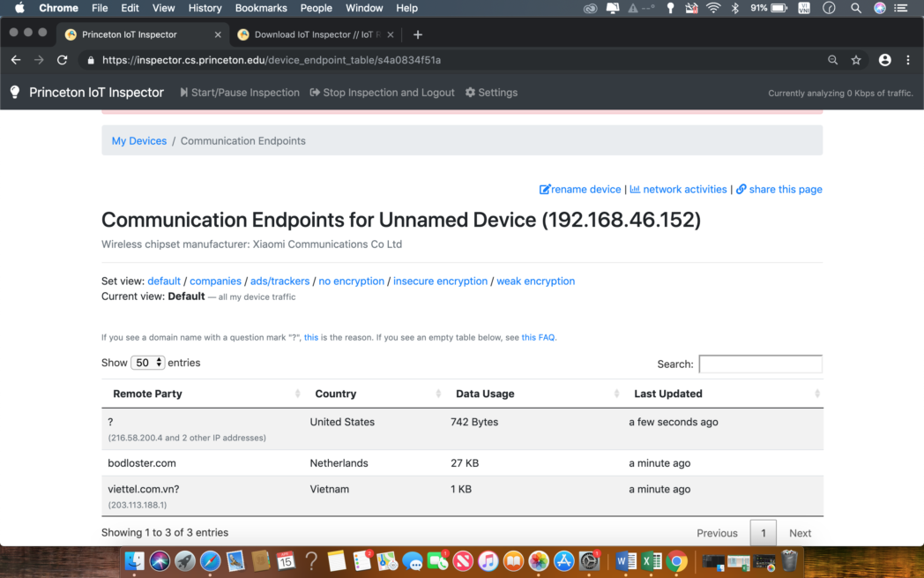Click the zoom magnifier in the address bar
Viewport: 924px width, 578px height.
[832, 60]
